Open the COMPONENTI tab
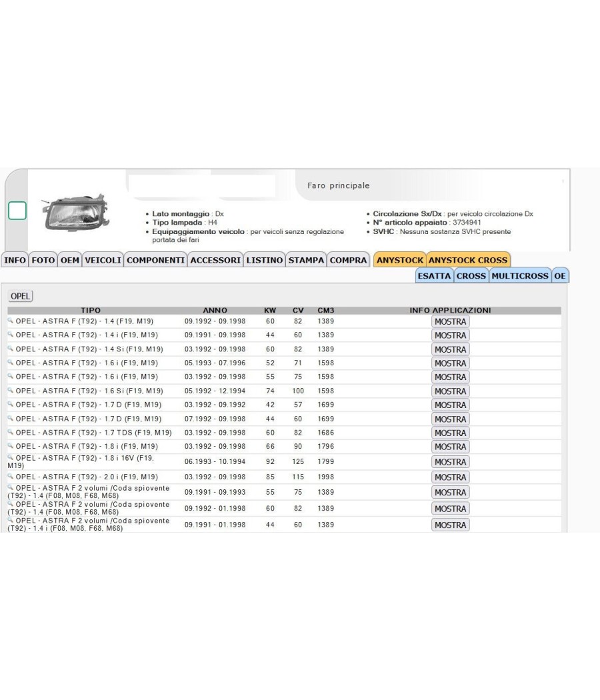 155,260
